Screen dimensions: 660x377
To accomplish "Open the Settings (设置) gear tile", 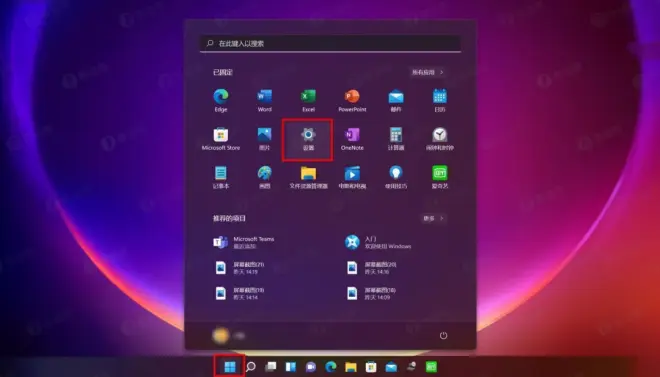I will 308,139.
